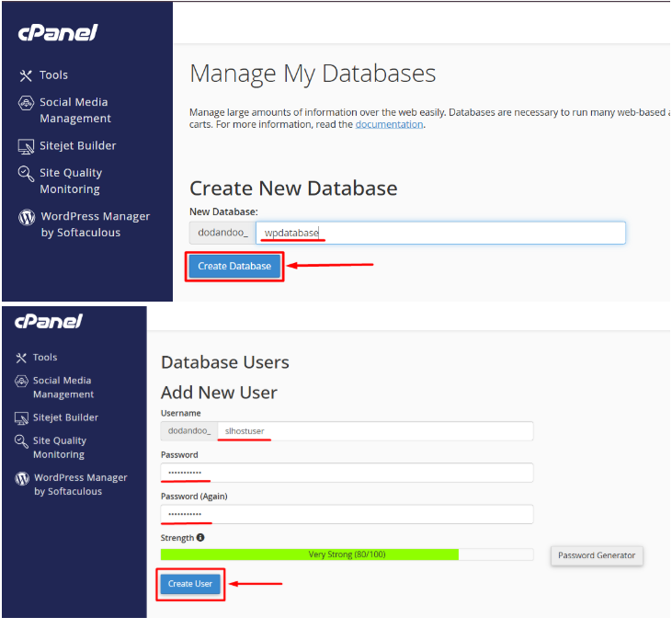The width and height of the screenshot is (672, 640).
Task: Click the New Database name field
Action: point(441,233)
